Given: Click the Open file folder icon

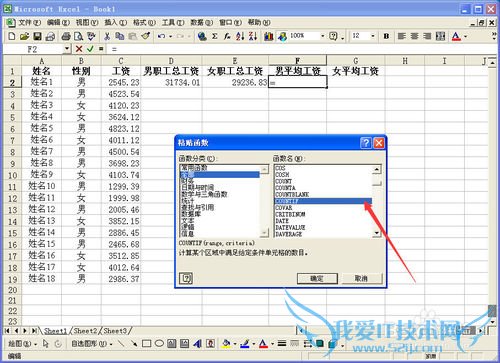Looking at the screenshot, I should pos(24,36).
